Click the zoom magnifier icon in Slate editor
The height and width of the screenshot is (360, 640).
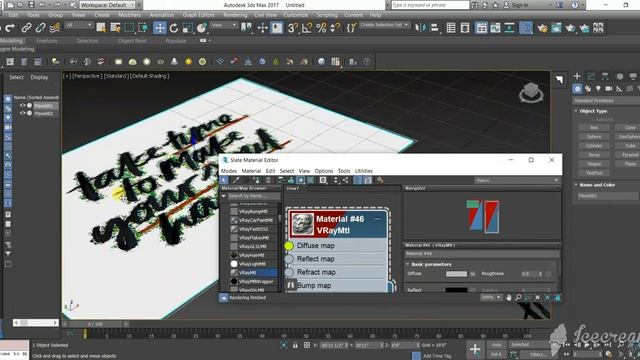pyautogui.click(x=518, y=298)
